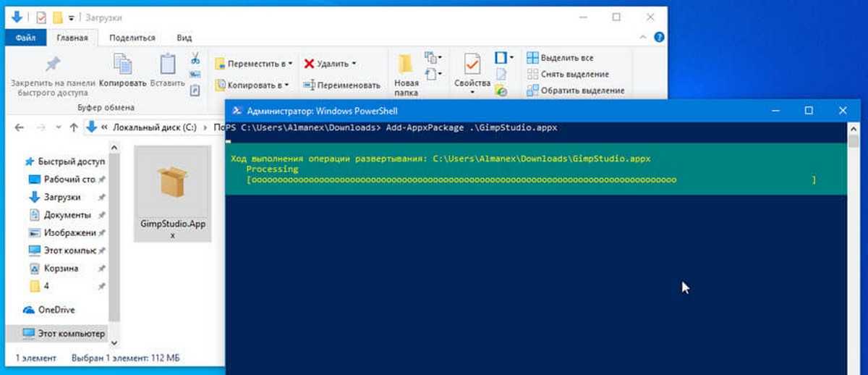Expand the Свойства dropdown arrow

[x=472, y=93]
